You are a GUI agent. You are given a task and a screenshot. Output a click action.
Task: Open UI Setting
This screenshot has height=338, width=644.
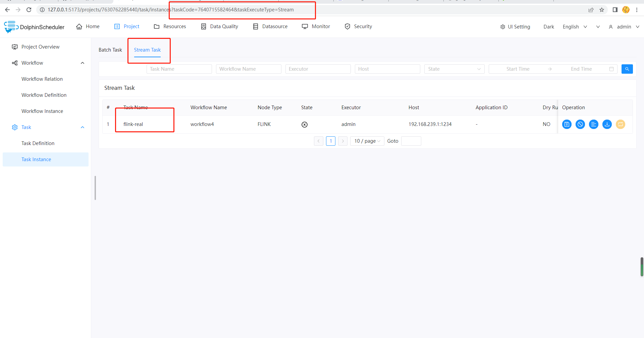[515, 27]
